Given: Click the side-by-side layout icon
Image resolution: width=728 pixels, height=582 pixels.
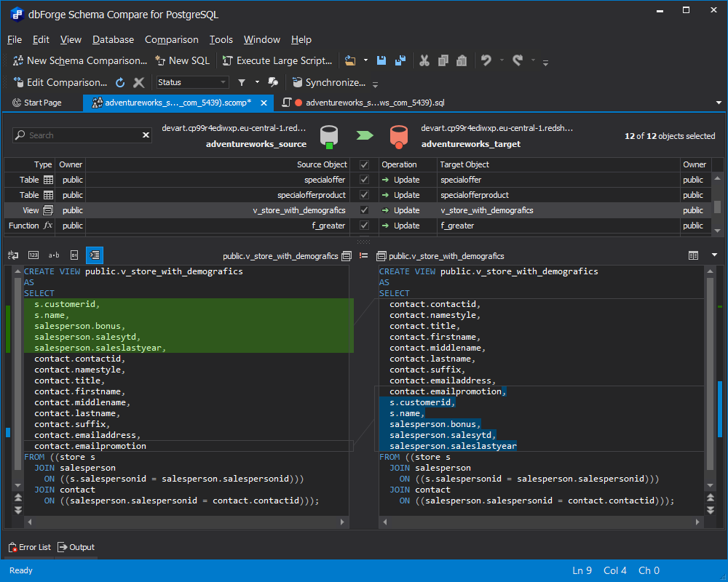Looking at the screenshot, I should pyautogui.click(x=693, y=256).
